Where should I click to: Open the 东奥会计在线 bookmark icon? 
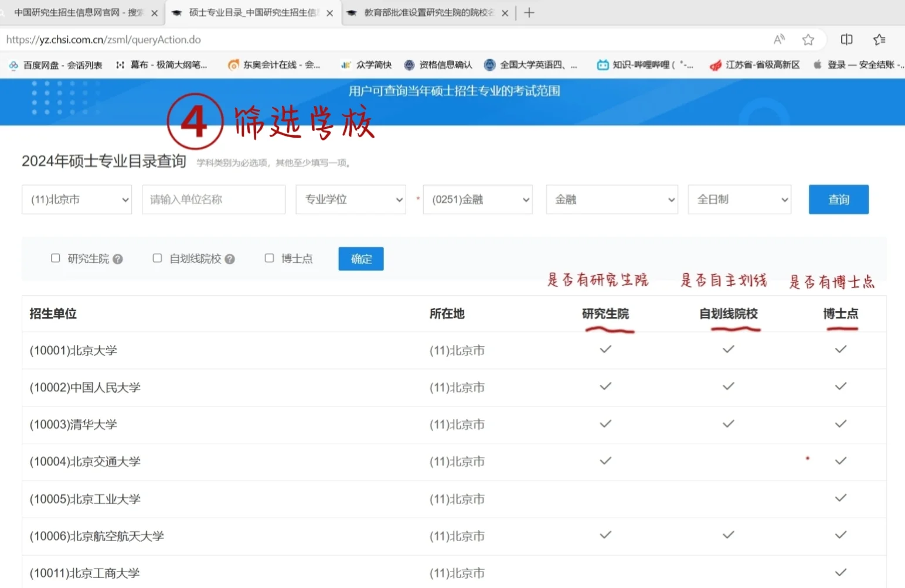(x=233, y=65)
